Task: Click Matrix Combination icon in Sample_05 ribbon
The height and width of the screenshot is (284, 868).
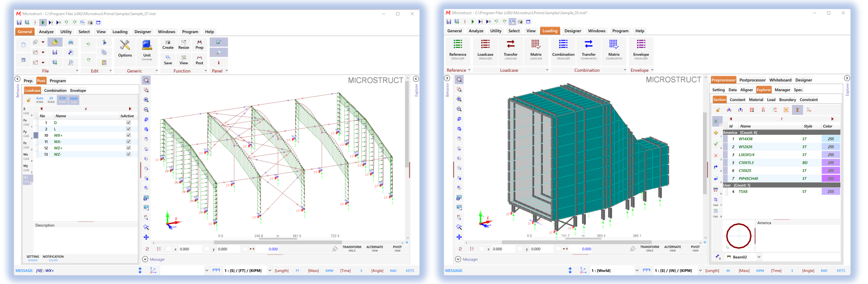Action: pyautogui.click(x=614, y=50)
